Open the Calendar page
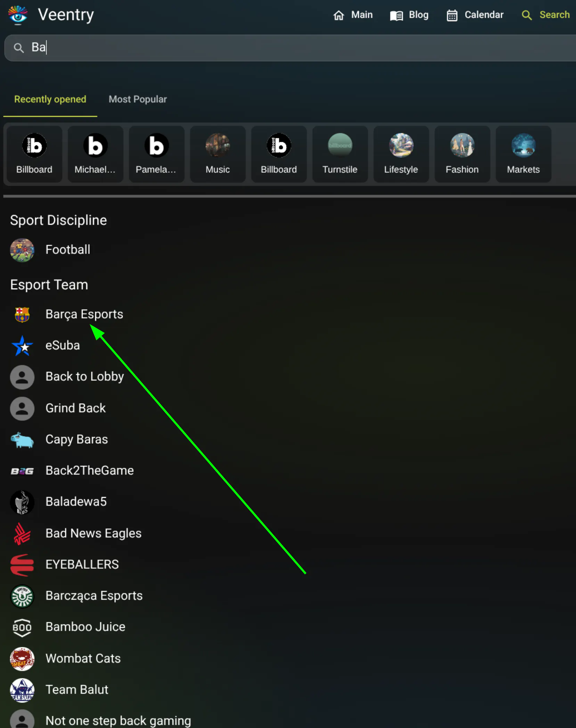 pos(475,15)
